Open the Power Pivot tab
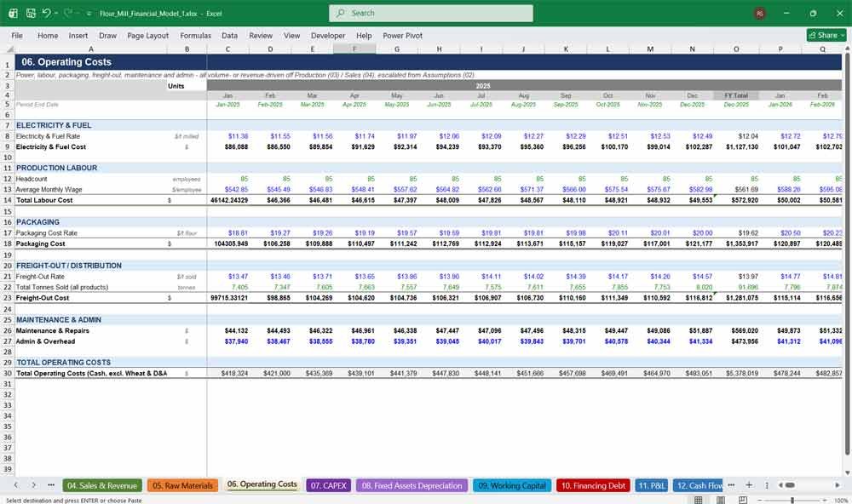Image resolution: width=852 pixels, height=504 pixels. [x=403, y=35]
